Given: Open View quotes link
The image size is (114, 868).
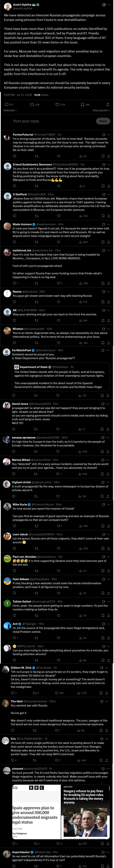Looking at the screenshot, I should click(x=101, y=110).
